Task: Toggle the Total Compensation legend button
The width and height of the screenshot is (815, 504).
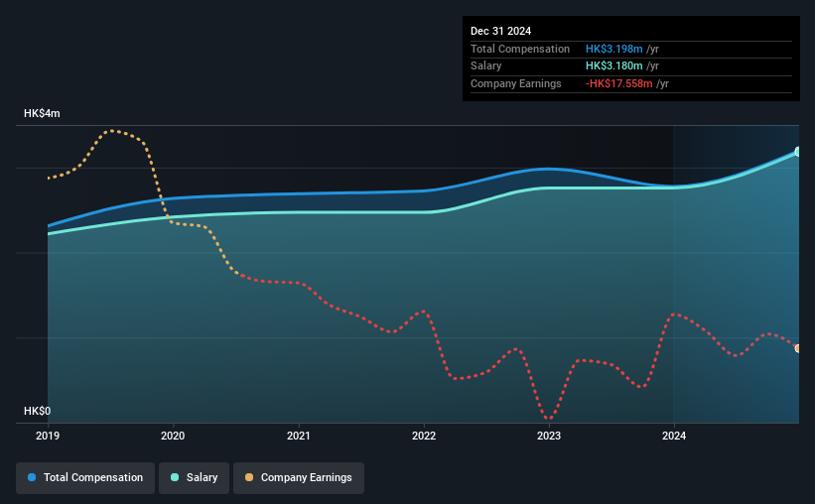Action: [85, 478]
